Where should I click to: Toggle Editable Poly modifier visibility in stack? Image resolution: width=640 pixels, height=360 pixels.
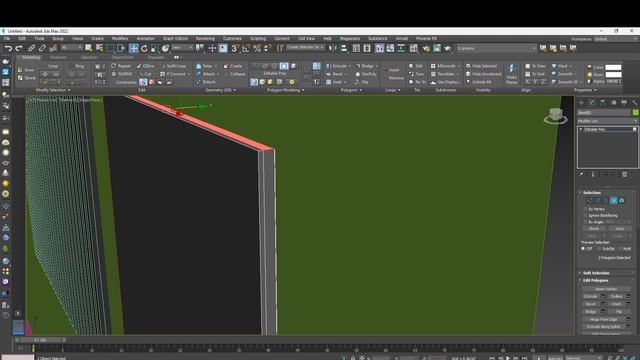click(634, 129)
